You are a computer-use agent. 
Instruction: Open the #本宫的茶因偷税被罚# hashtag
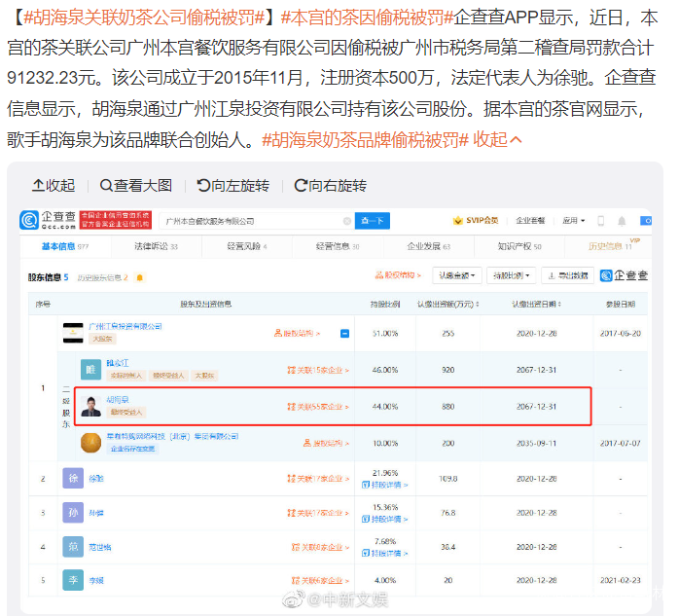point(361,17)
